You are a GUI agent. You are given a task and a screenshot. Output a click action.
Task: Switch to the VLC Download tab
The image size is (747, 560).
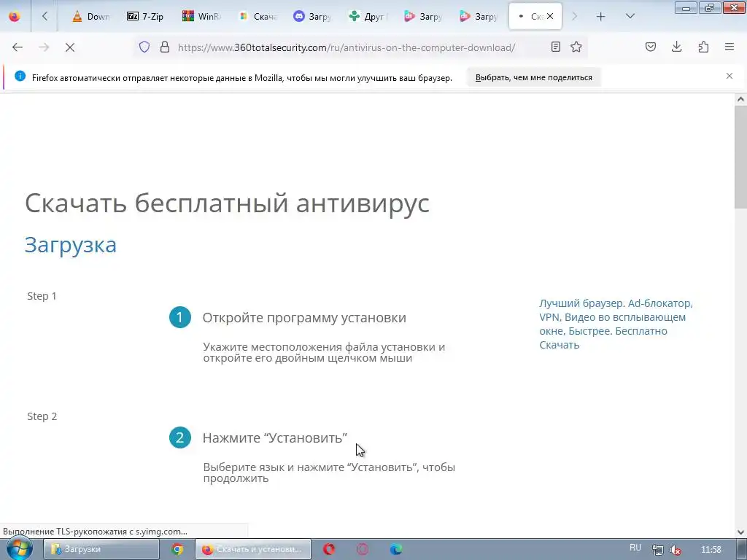91,16
